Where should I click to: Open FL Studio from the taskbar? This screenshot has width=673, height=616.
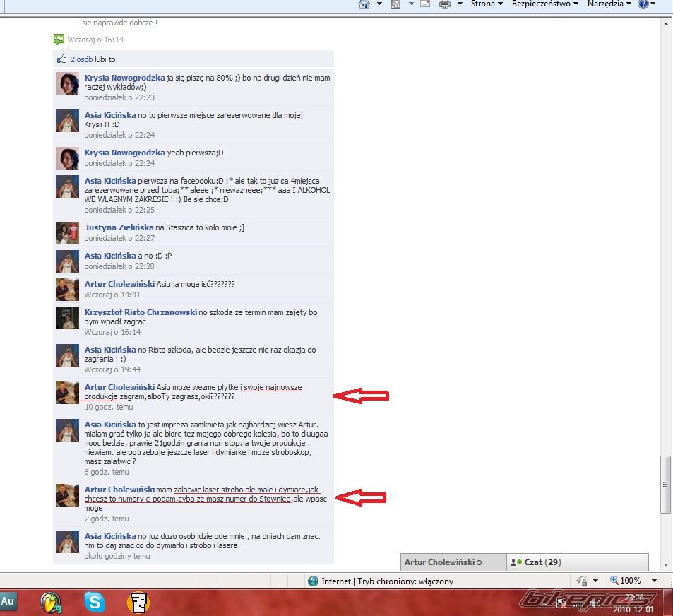49,602
